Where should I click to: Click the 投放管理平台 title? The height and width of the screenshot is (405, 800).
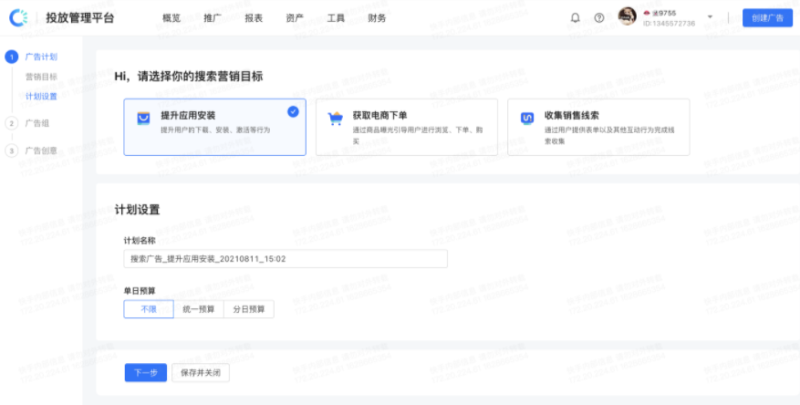pyautogui.click(x=80, y=18)
